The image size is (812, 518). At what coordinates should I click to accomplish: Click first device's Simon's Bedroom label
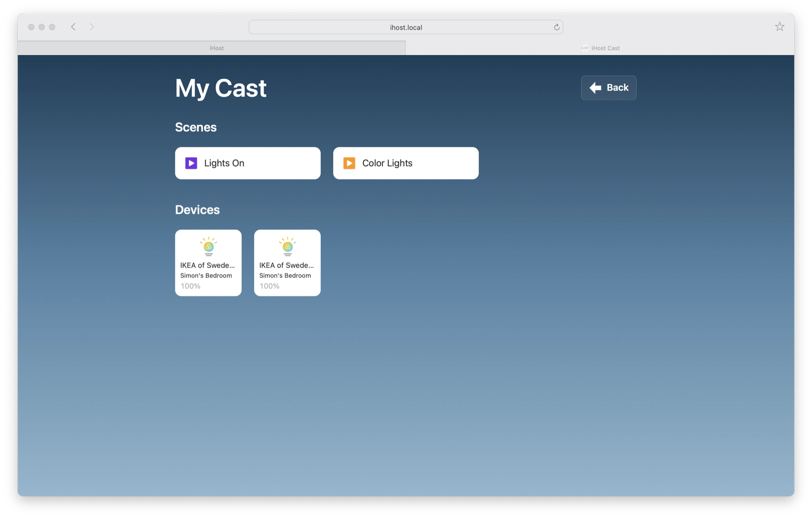pos(206,275)
